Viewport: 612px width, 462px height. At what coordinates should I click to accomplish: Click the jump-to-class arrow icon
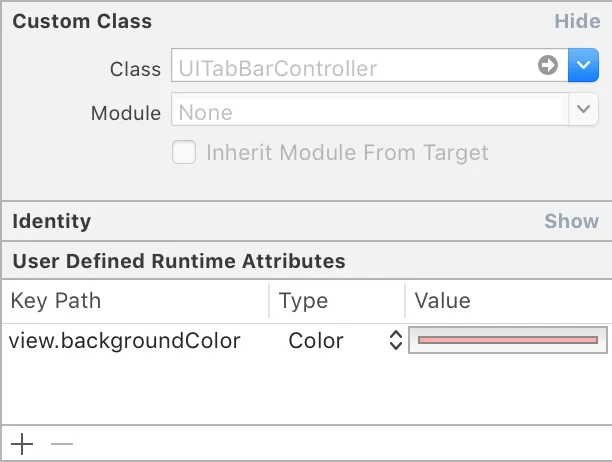pos(547,67)
